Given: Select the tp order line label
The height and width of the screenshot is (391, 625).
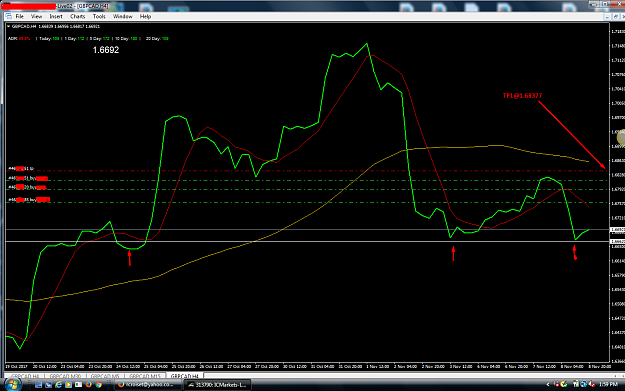Looking at the screenshot, I should pos(21,169).
